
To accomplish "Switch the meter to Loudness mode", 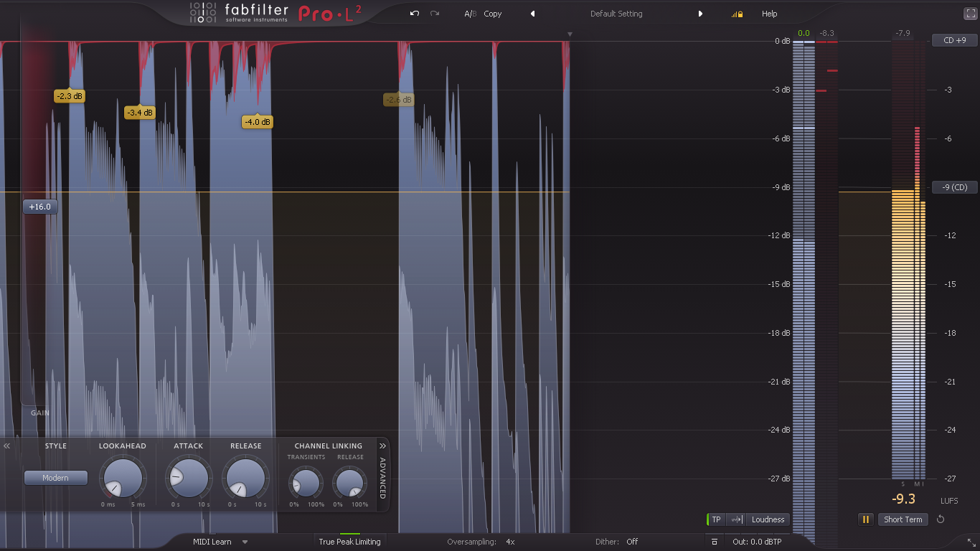I will [768, 519].
